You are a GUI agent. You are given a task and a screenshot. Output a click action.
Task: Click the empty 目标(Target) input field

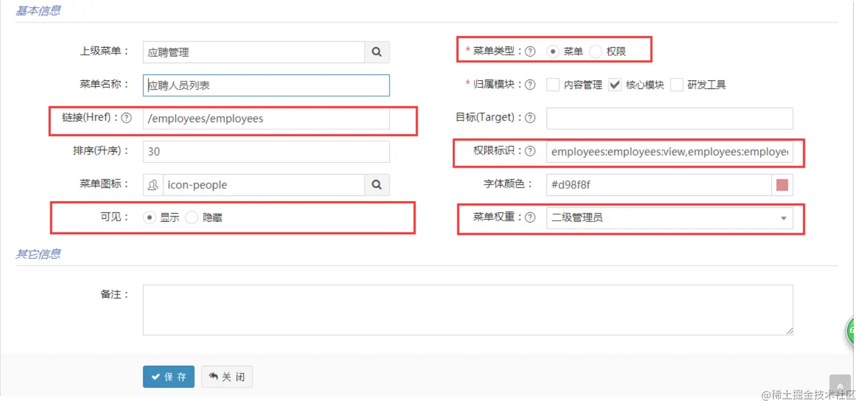click(670, 118)
